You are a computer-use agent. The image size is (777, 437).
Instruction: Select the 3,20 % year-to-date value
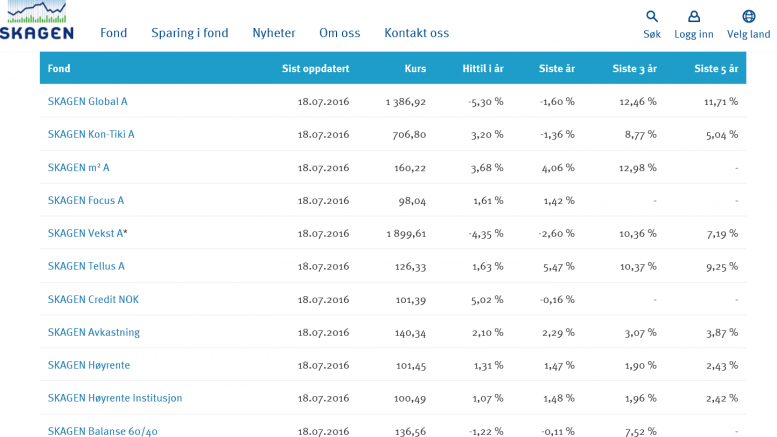488,134
